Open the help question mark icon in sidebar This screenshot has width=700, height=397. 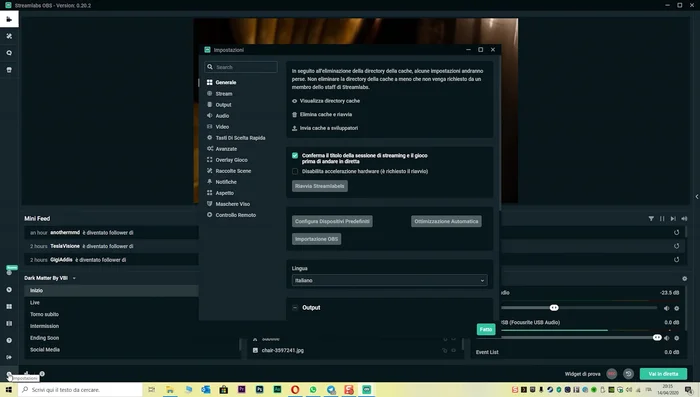point(9,341)
